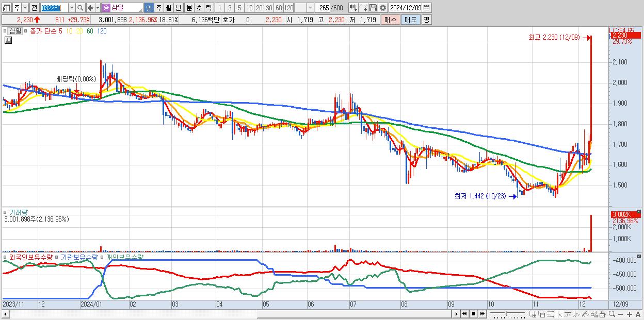Image resolution: width=644 pixels, height=320 pixels.
Task: Select the 30 interval preset
Action: (x=269, y=8)
